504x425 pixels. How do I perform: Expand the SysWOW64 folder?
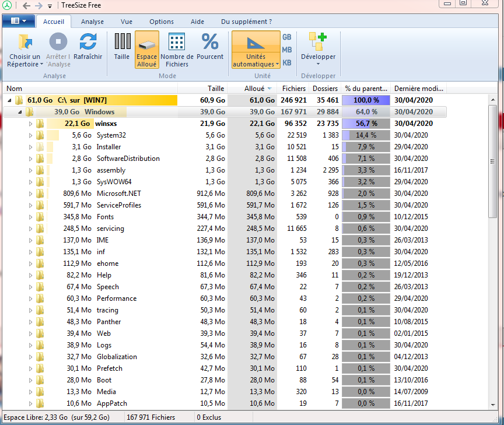pyautogui.click(x=30, y=182)
